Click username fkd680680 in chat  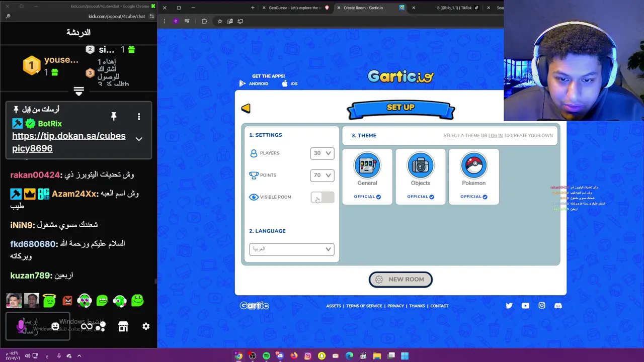pos(33,244)
